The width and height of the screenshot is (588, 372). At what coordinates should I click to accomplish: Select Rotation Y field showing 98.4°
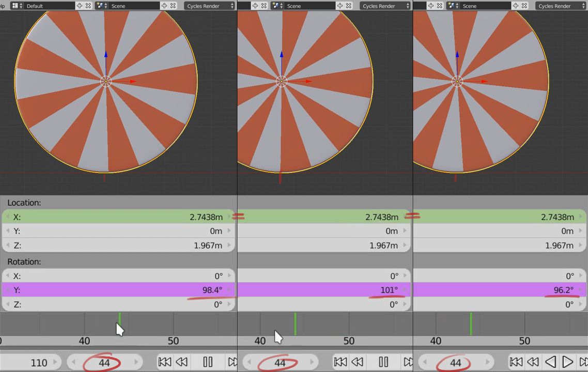coord(118,290)
